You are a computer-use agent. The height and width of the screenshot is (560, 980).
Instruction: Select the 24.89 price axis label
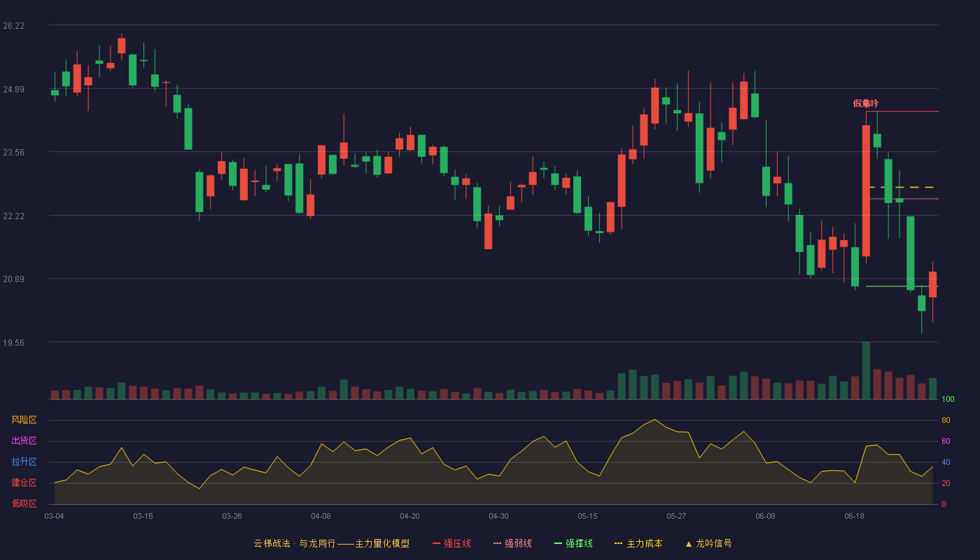coord(13,89)
